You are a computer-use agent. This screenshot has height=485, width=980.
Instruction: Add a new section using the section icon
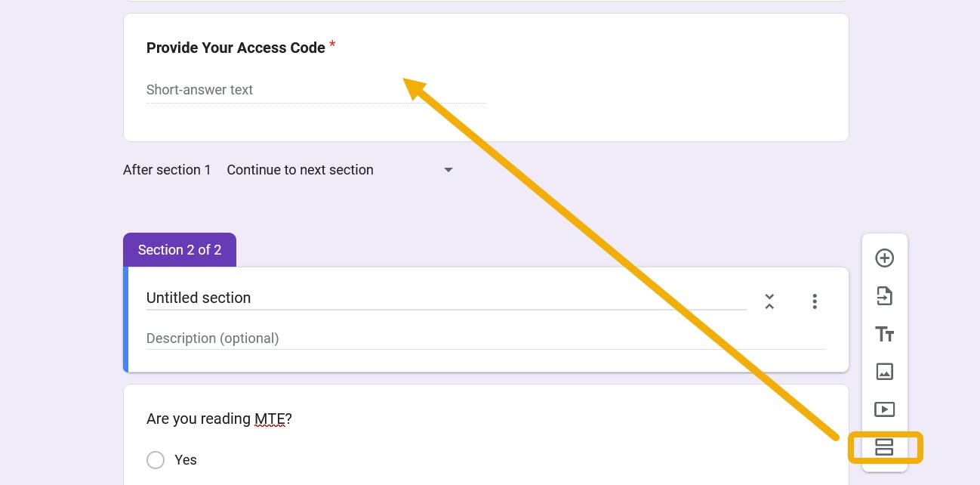884,446
